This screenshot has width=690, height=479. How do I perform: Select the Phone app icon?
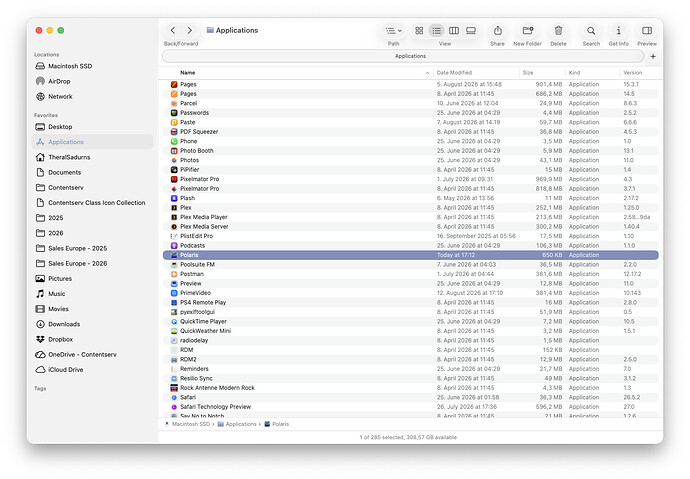point(174,141)
